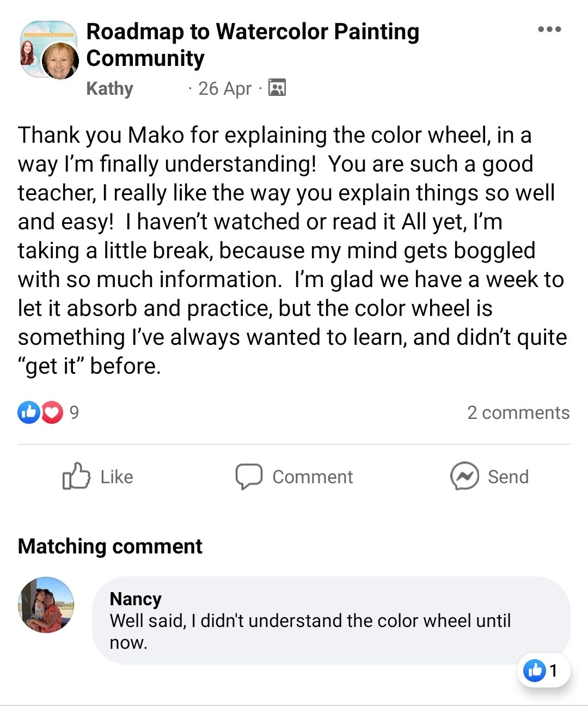588x706 pixels.
Task: Click Kathy's post text about the color wheel
Action: click(x=292, y=250)
